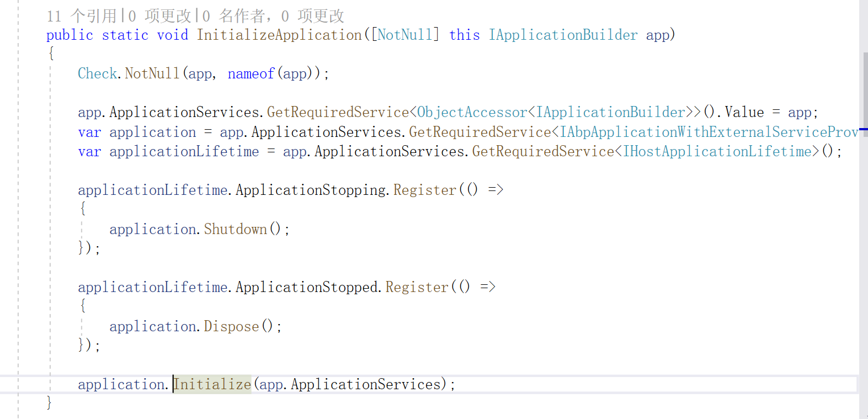Click the highlighted Initialize method call

pyautogui.click(x=212, y=384)
